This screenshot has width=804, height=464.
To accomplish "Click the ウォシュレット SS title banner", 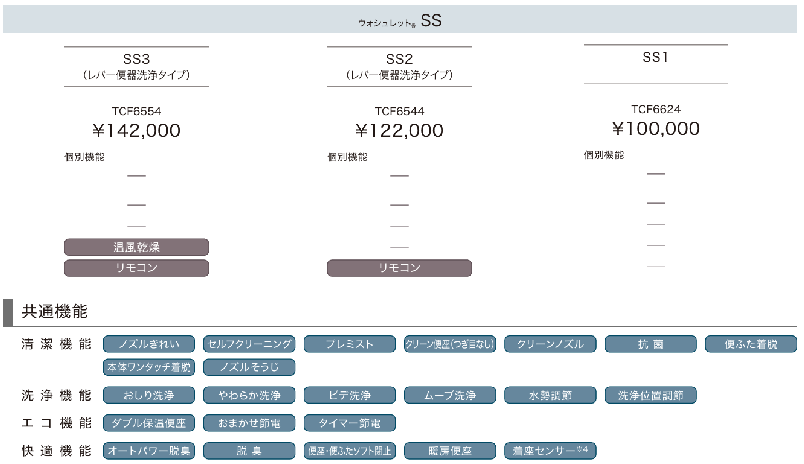I will 400,20.
